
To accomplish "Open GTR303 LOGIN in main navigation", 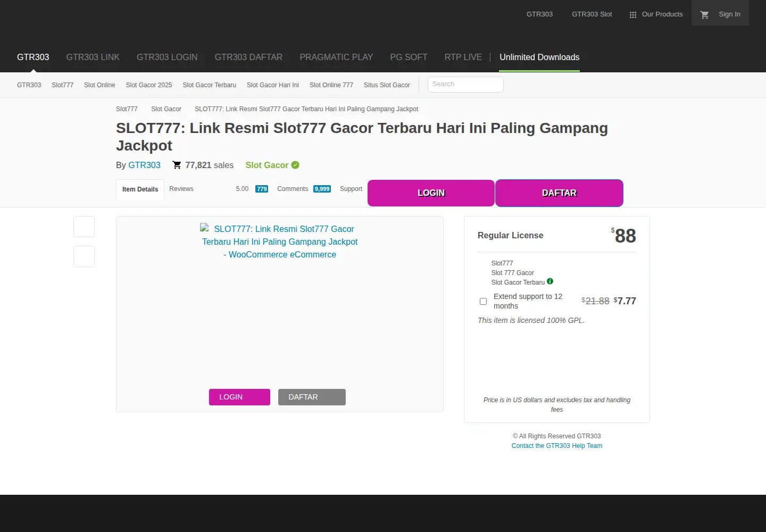I will tap(167, 57).
